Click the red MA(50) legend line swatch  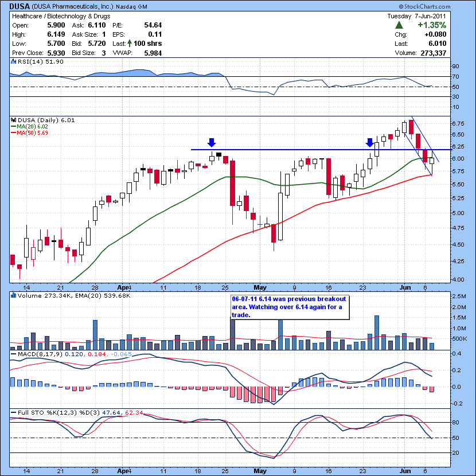(x=13, y=133)
